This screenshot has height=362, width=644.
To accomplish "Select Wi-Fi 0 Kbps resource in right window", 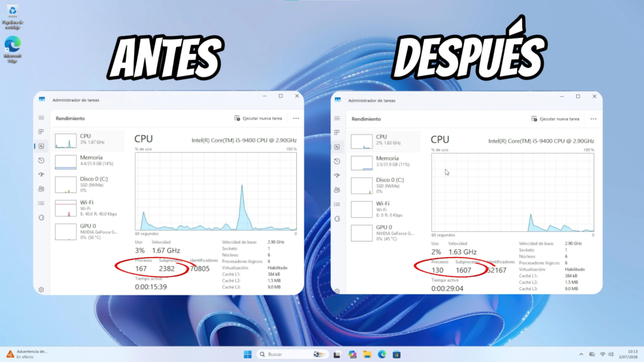I will point(385,209).
